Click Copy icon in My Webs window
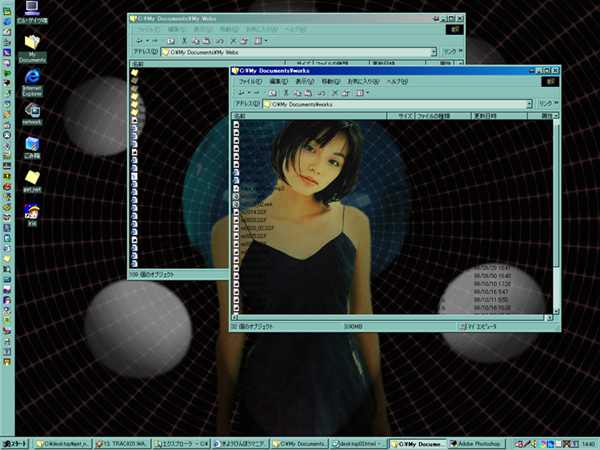 pos(196,41)
